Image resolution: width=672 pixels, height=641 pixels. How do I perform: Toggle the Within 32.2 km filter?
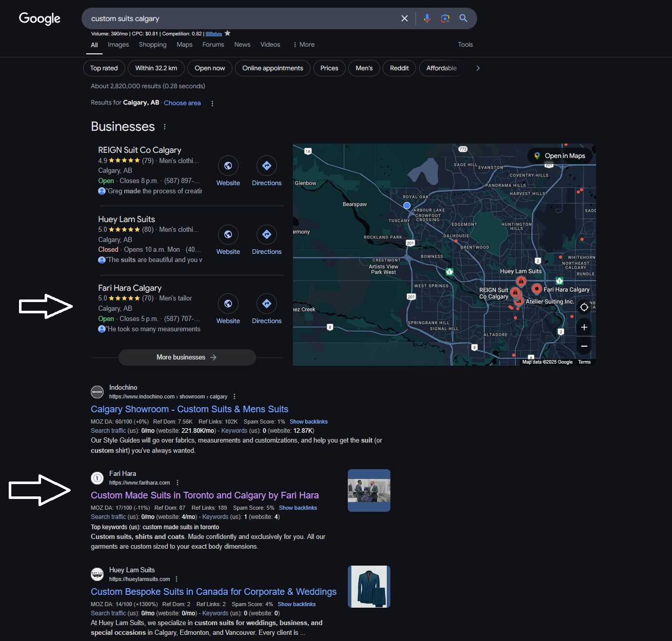click(156, 68)
